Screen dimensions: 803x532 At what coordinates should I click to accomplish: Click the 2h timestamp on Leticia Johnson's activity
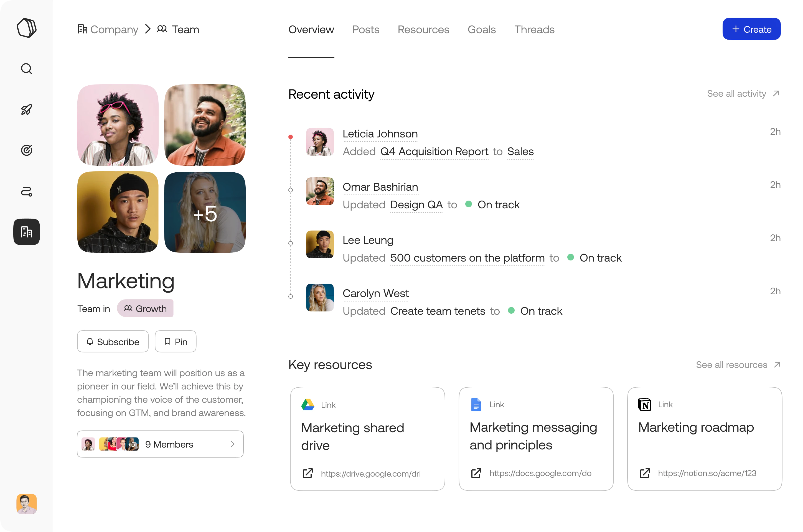[775, 131]
